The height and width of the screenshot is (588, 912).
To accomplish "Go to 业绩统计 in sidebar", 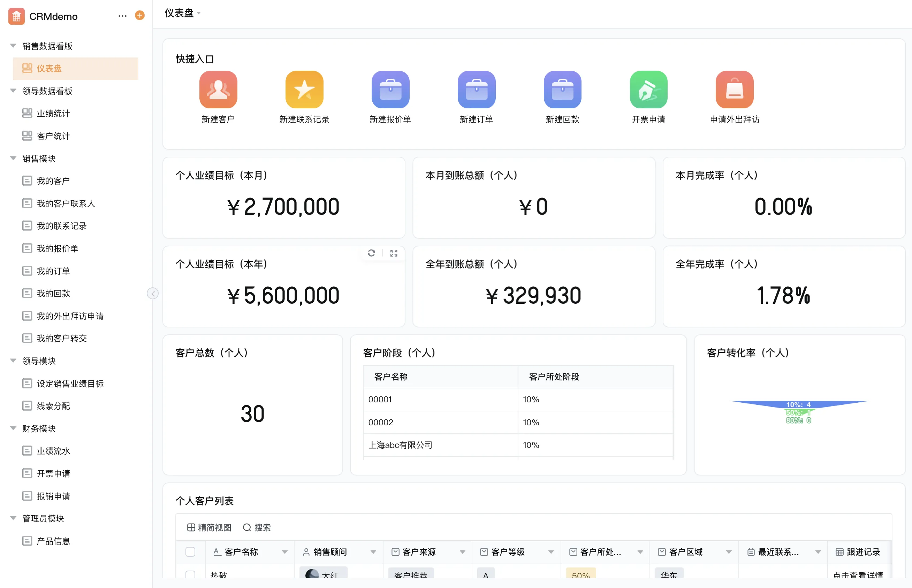I will (53, 114).
